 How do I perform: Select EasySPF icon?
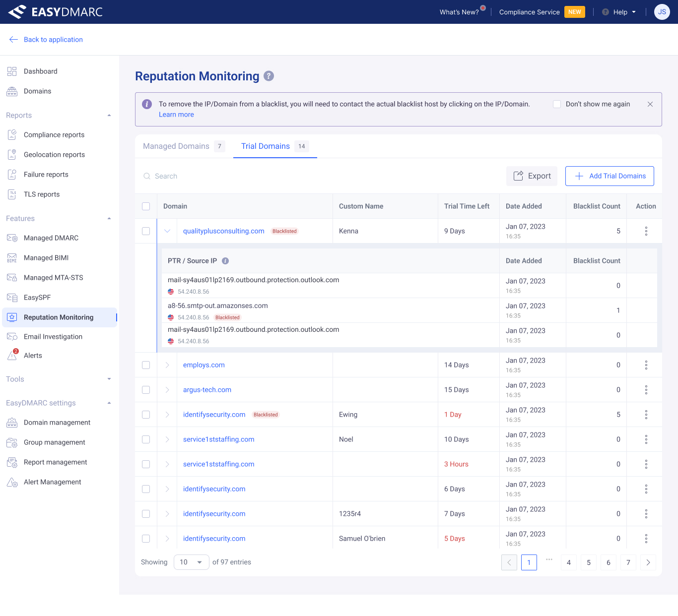(12, 298)
